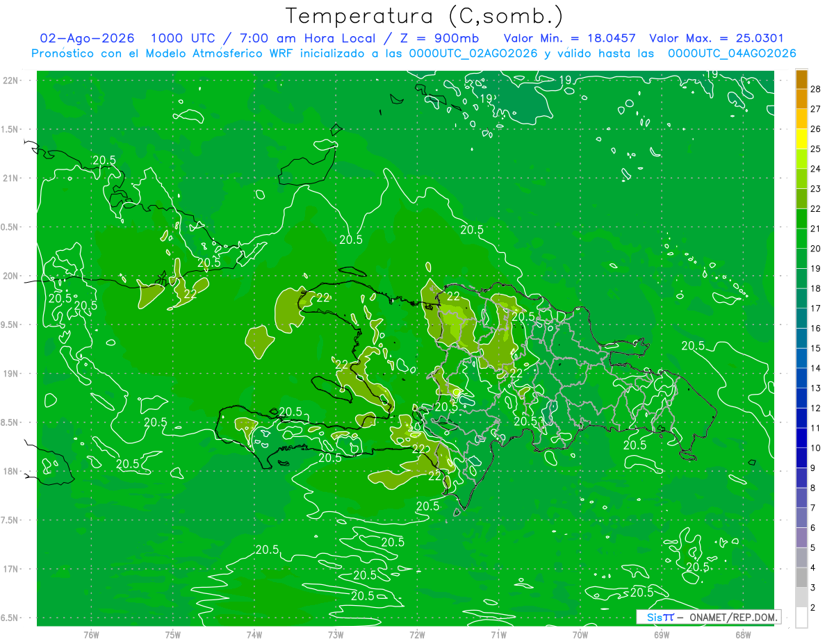The height and width of the screenshot is (644, 834).
Task: Click the "21N" latitude axis label
Action: point(10,179)
